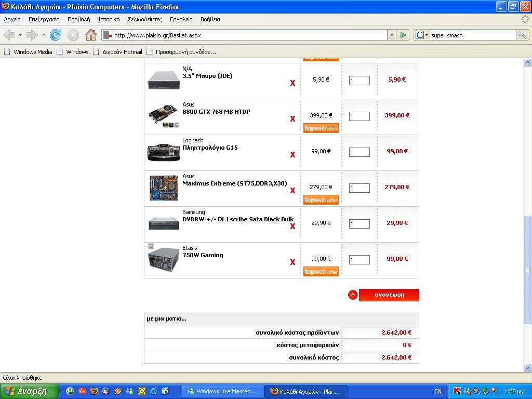Reload the page with the refresh icon
Screen dimensions: 532x399
[56, 35]
